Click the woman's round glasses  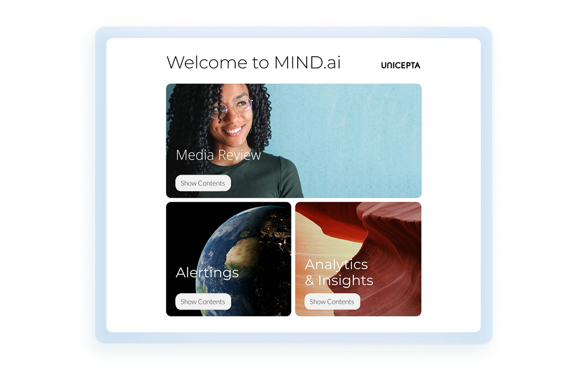click(232, 108)
